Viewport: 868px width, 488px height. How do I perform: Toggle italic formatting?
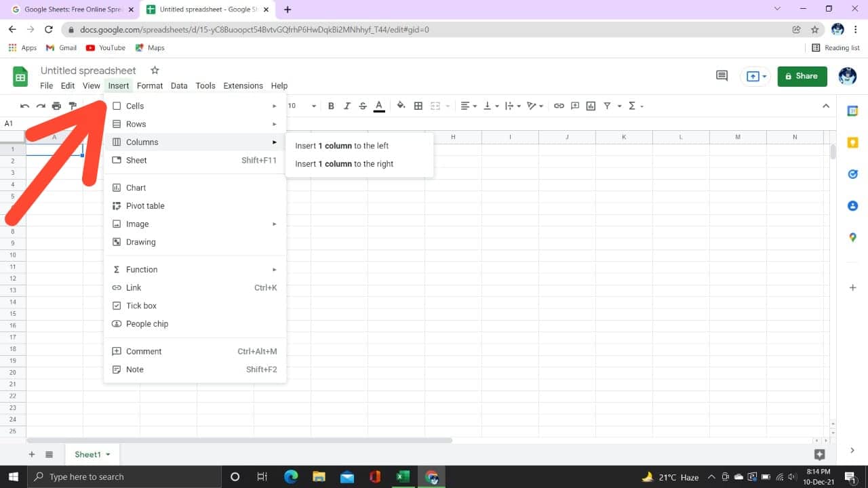(347, 106)
